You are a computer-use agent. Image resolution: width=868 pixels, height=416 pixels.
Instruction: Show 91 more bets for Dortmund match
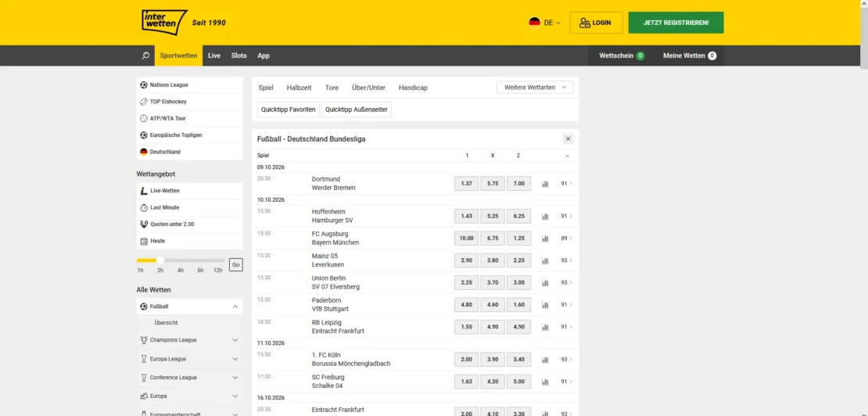pyautogui.click(x=566, y=184)
